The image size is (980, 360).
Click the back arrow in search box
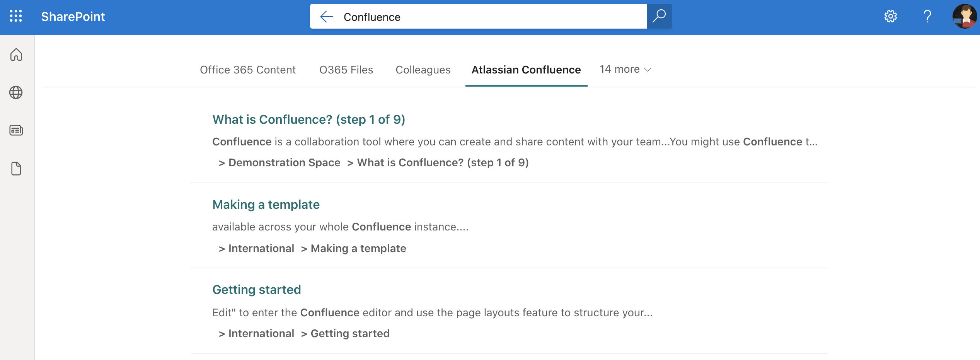[327, 17]
